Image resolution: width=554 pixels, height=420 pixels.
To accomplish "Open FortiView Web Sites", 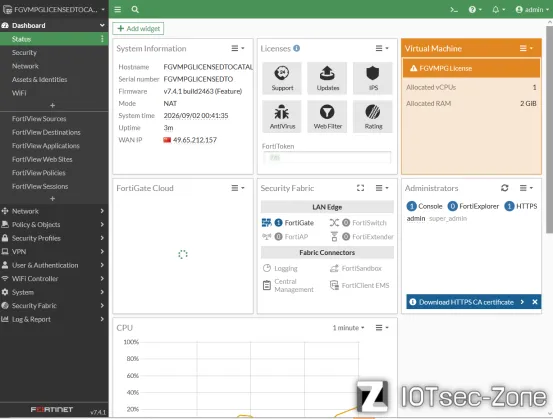I will click(x=42, y=159).
